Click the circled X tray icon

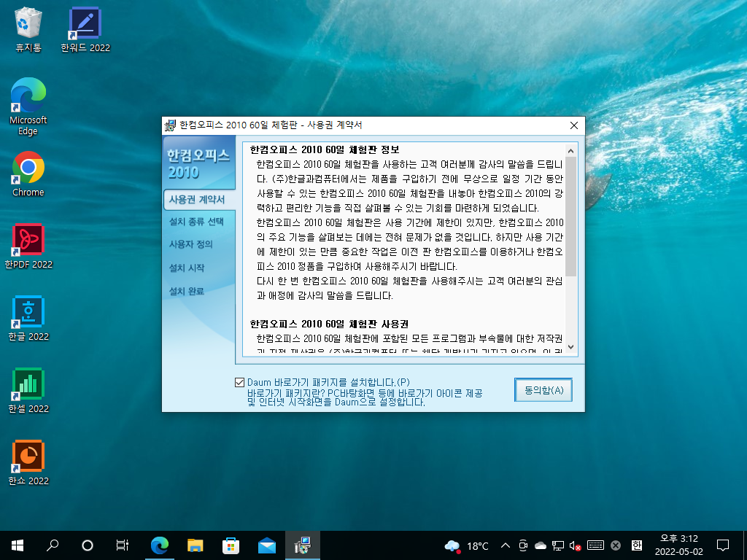click(x=616, y=545)
